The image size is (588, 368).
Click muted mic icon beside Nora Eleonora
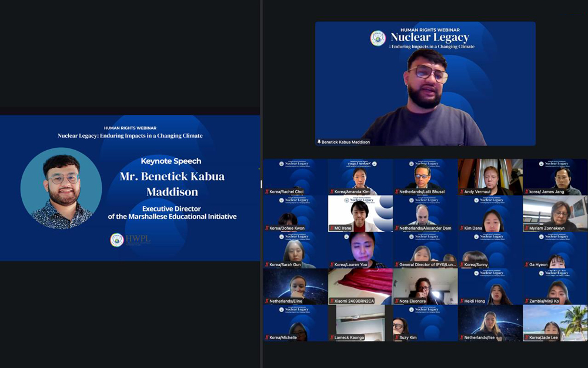click(x=396, y=301)
